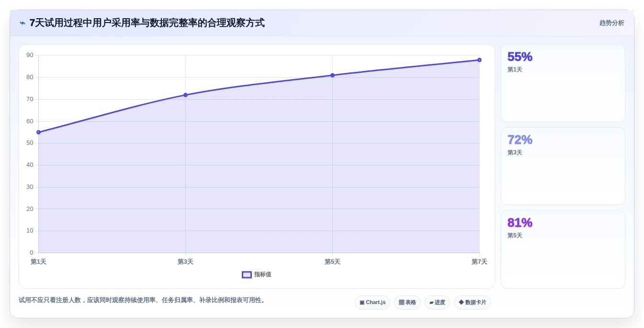This screenshot has height=328, width=644.
Task: Open the 55% 第1天 stat card
Action: (563, 83)
